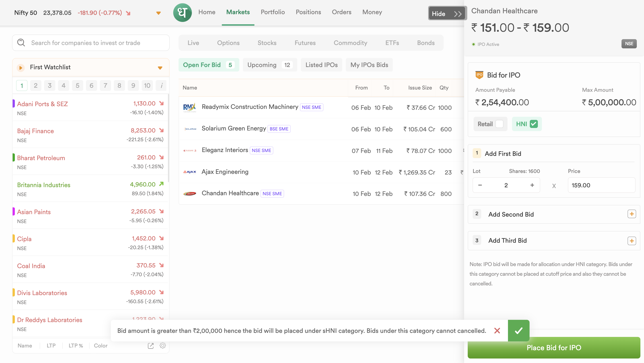644x363 pixels.
Task: Sort watchlist by Color
Action: pyautogui.click(x=101, y=345)
